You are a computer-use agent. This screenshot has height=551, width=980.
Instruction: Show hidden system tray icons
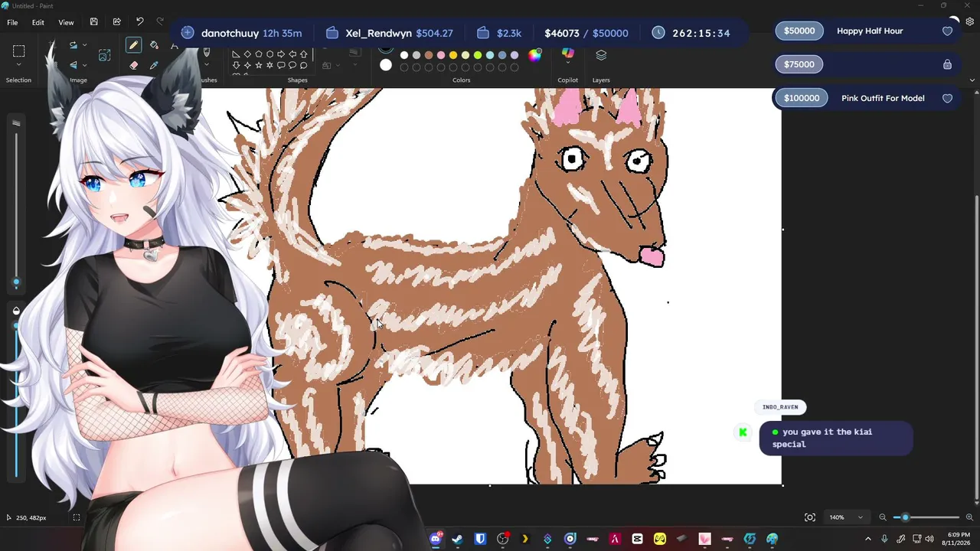tap(867, 539)
